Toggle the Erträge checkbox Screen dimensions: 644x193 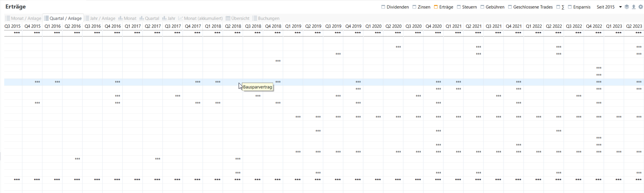pyautogui.click(x=436, y=7)
